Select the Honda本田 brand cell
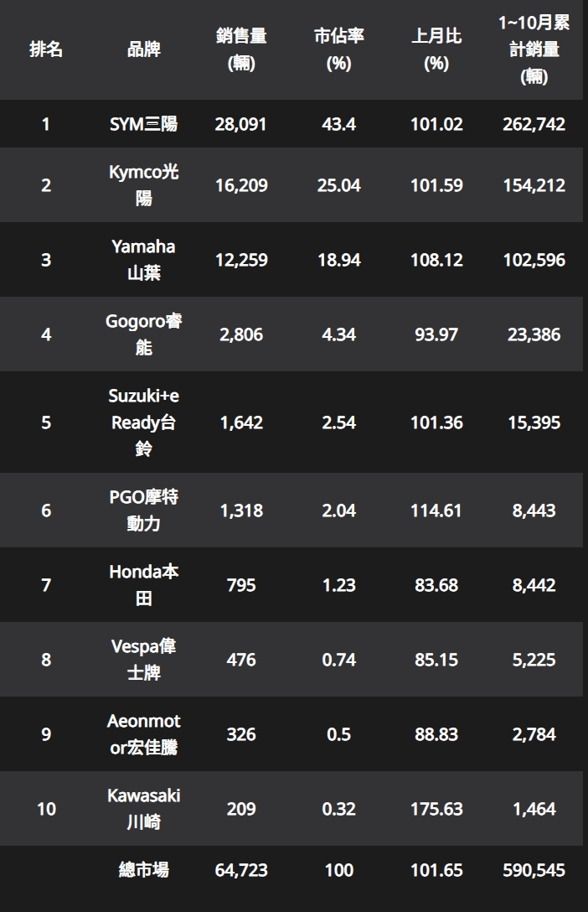 point(143,584)
